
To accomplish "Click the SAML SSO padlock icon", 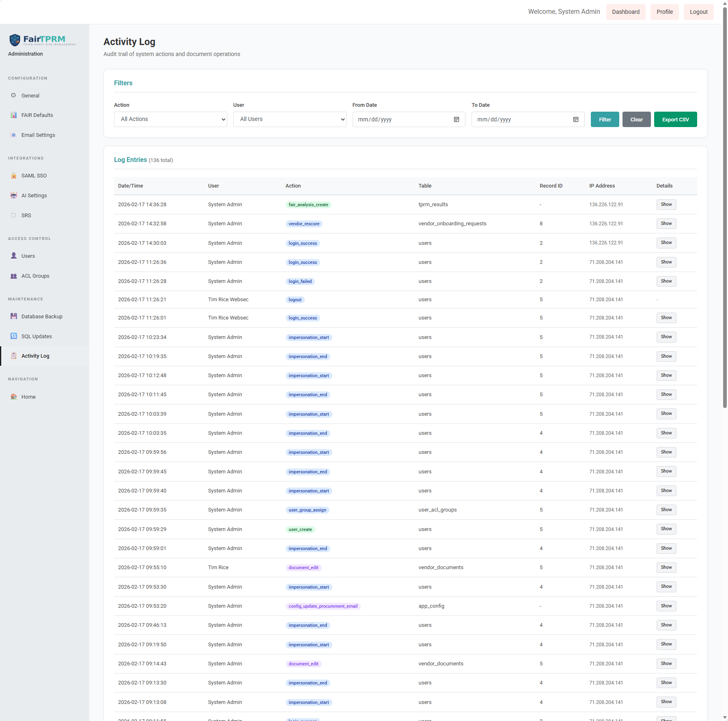I will [13, 176].
